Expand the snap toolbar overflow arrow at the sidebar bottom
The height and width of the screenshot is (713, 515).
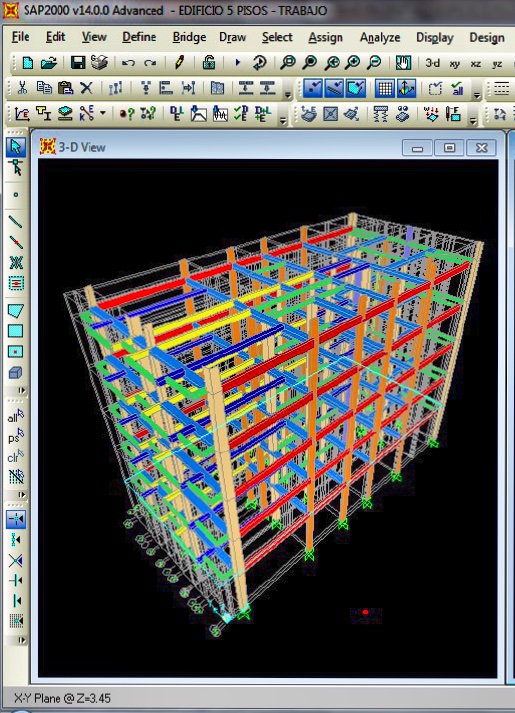pyautogui.click(x=21, y=640)
